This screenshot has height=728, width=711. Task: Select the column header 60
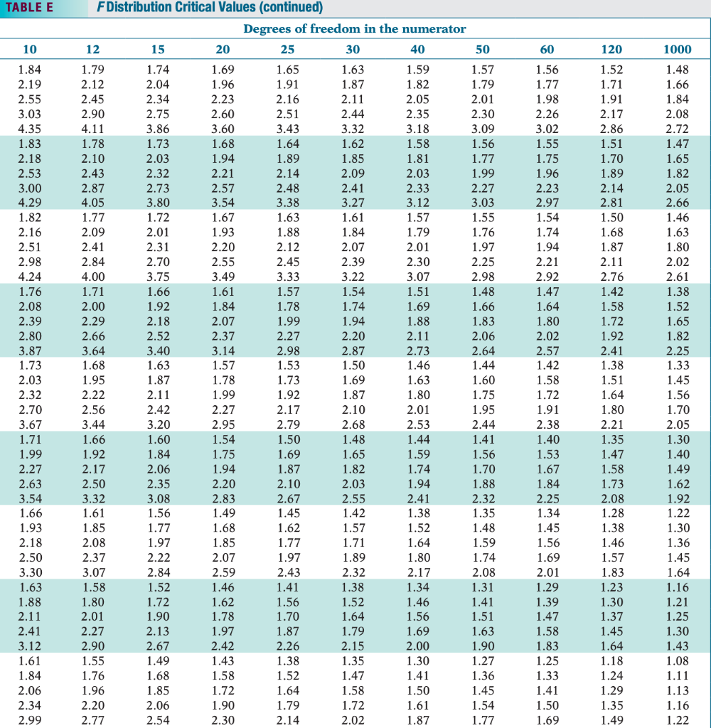(547, 49)
